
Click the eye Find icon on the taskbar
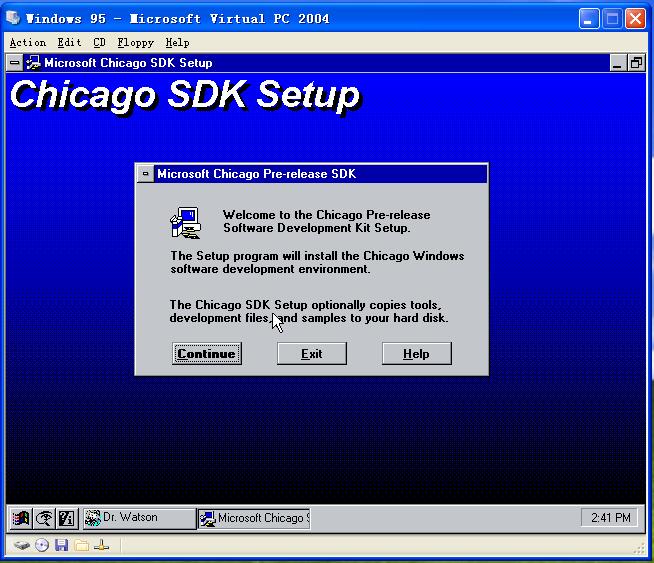coord(43,518)
